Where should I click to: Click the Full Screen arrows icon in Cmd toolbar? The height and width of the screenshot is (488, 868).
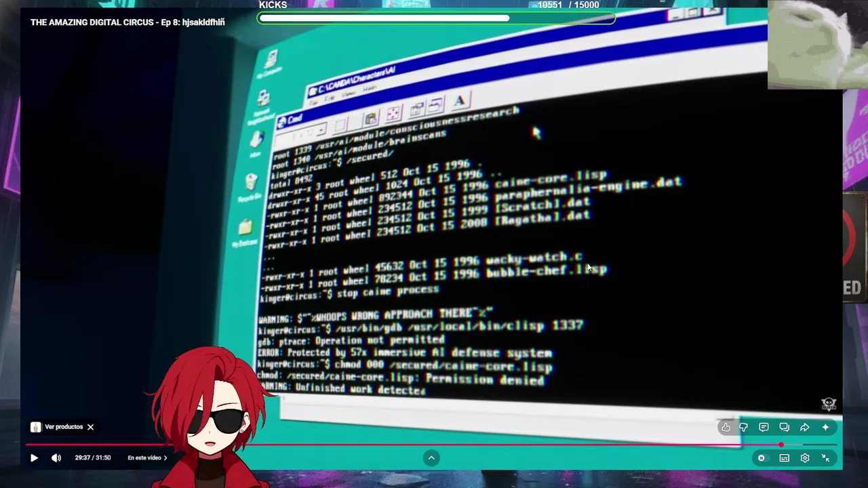click(x=393, y=113)
